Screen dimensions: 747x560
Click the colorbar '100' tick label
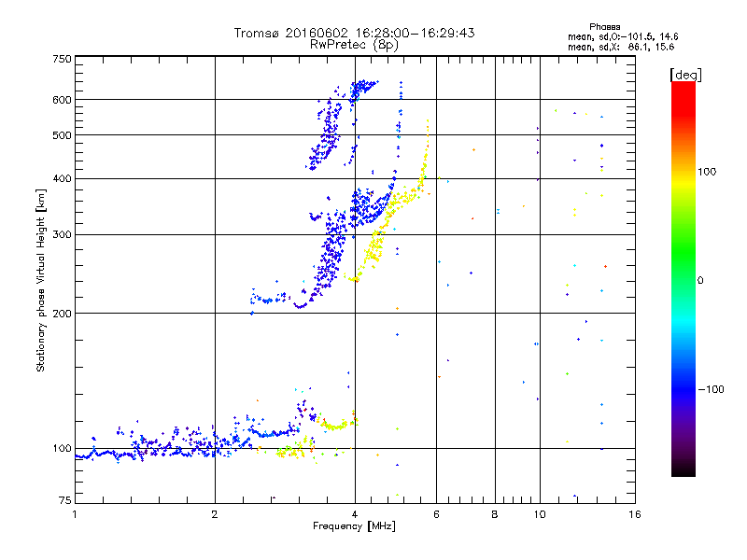707,172
